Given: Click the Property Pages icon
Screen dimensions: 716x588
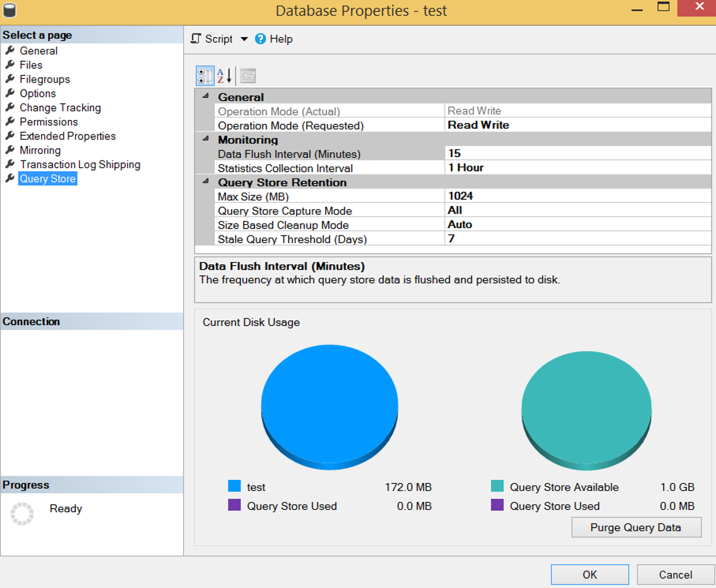Looking at the screenshot, I should pos(248,76).
